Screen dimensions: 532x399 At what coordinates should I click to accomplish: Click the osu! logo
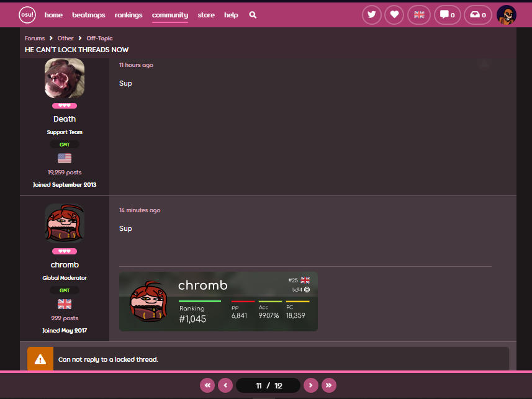[x=27, y=15]
